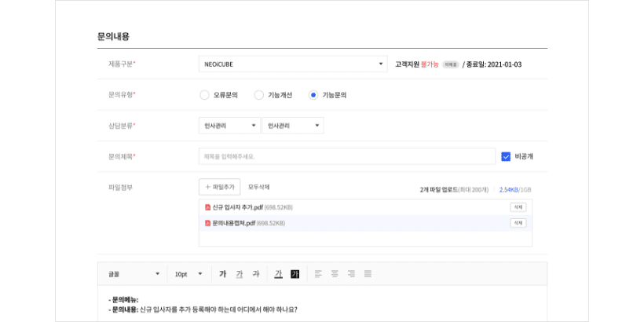
Task: Click 미해결 badge next to 불가능
Action: [451, 64]
